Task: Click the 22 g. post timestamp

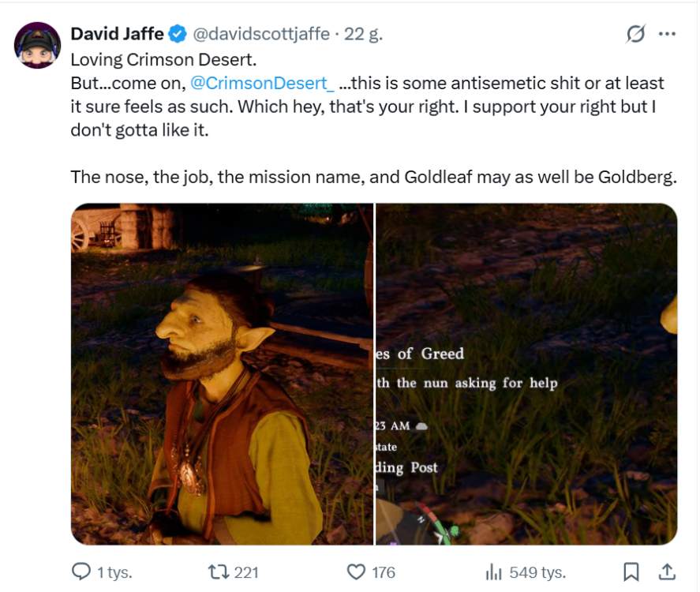Action: pos(362,34)
